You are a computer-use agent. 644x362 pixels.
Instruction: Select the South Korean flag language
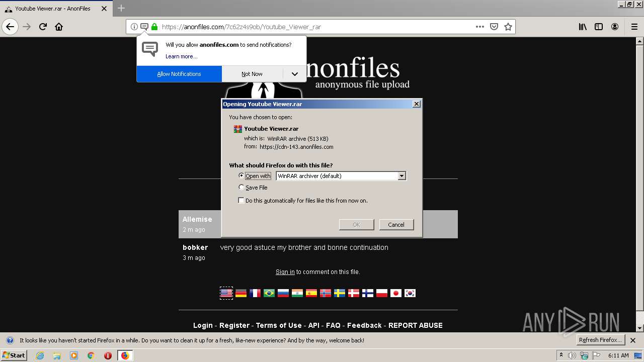pos(410,293)
